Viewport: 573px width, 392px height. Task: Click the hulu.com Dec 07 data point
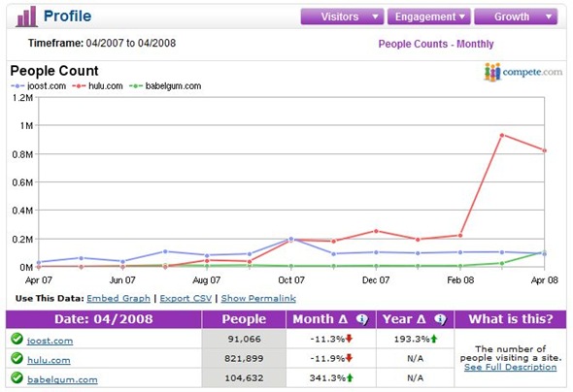point(376,231)
